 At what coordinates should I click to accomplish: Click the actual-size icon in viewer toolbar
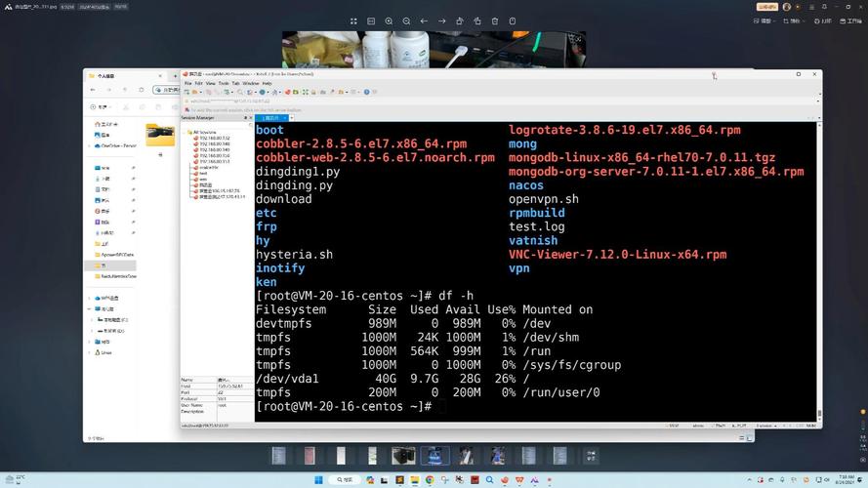pos(371,21)
